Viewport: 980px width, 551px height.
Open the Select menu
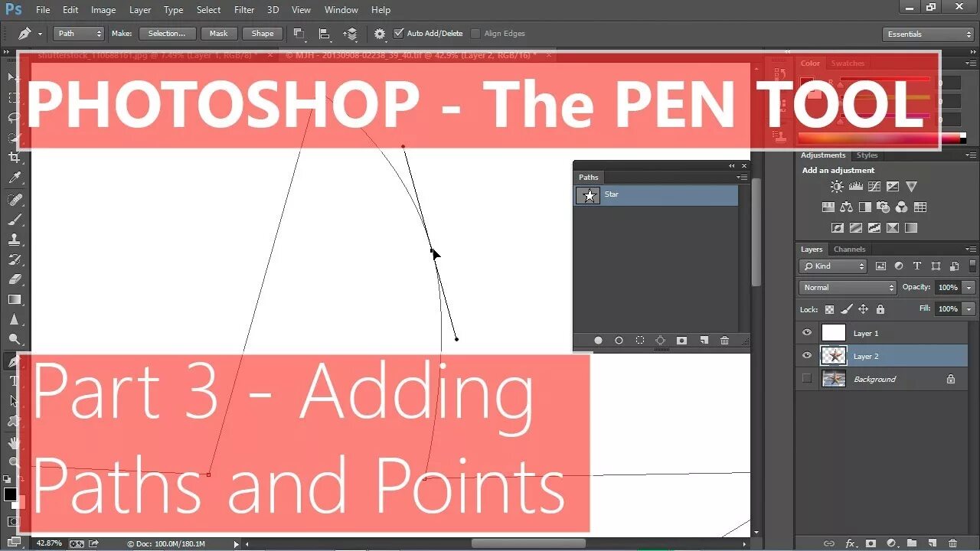point(208,10)
